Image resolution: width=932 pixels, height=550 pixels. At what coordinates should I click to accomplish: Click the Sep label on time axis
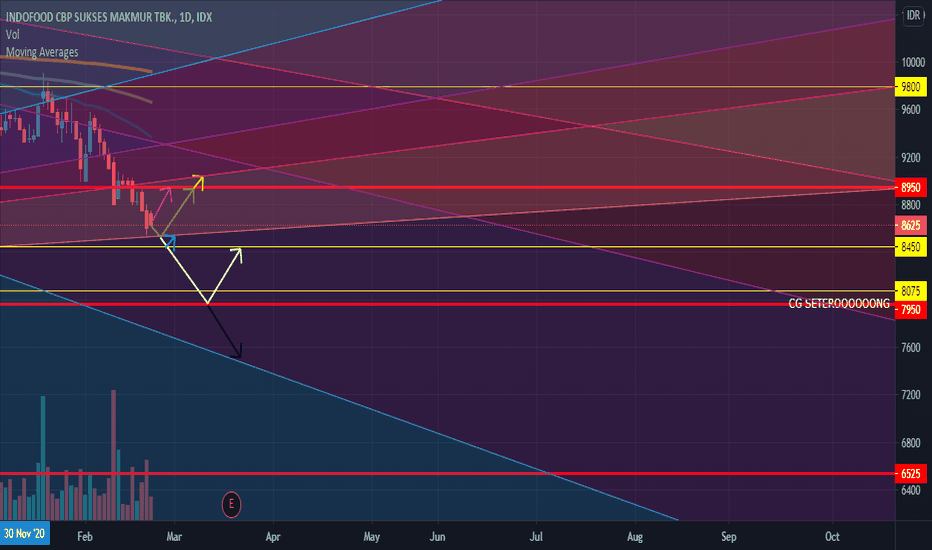pos(729,536)
